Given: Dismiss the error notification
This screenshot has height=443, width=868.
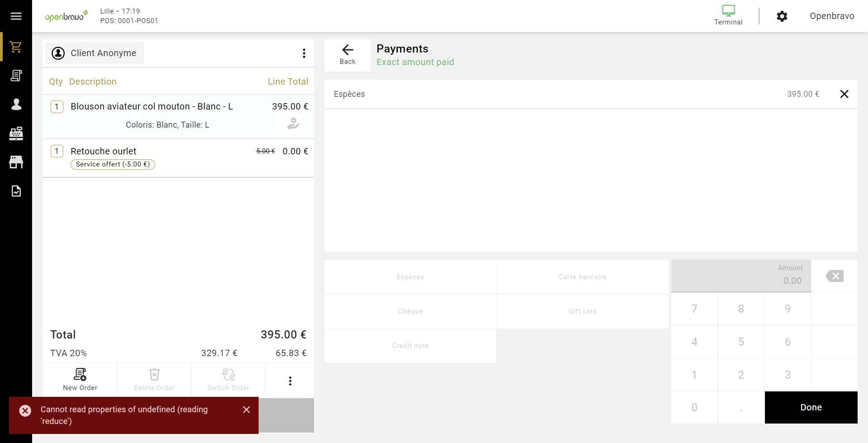Looking at the screenshot, I should [x=246, y=410].
